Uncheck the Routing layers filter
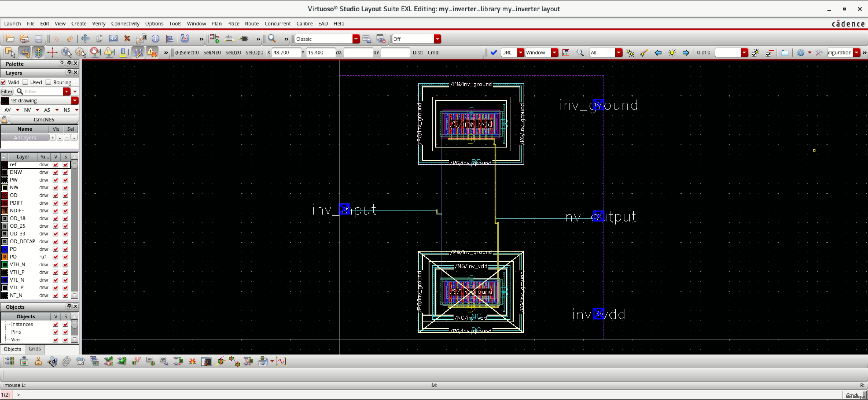868x400 pixels. point(48,82)
